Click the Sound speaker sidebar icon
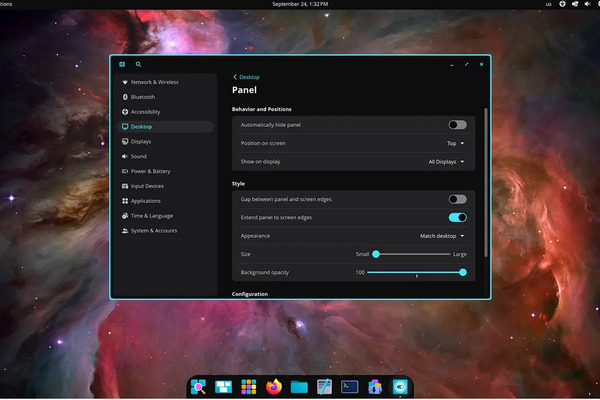This screenshot has height=400, width=600. [125, 156]
